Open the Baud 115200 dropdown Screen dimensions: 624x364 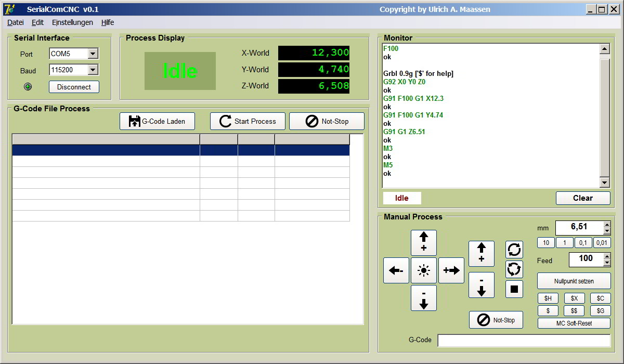coord(93,70)
